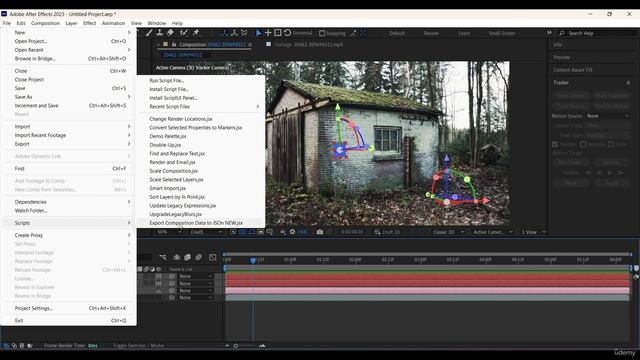This screenshot has width=640, height=360.
Task: Open the Active Camera view dropdown
Action: coord(493,232)
